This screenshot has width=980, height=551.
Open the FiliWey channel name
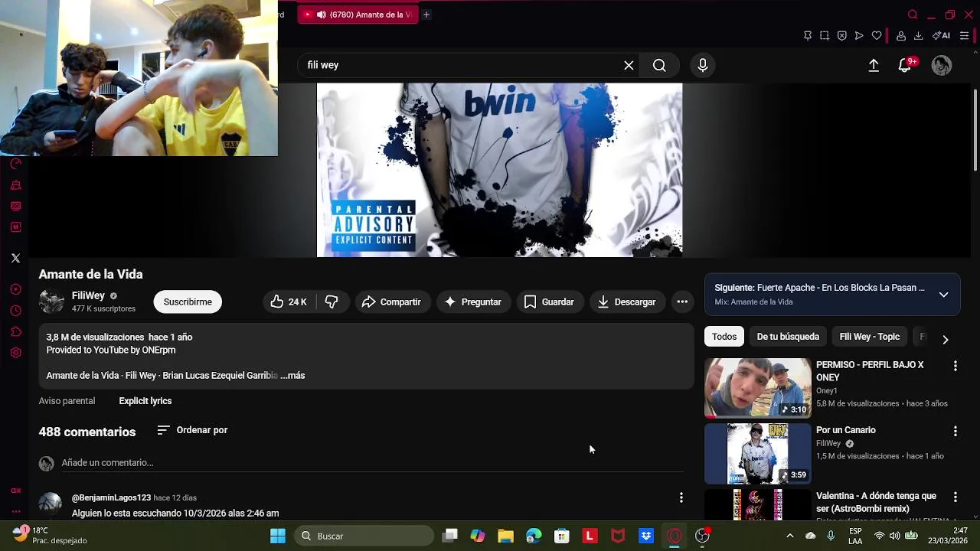[88, 295]
